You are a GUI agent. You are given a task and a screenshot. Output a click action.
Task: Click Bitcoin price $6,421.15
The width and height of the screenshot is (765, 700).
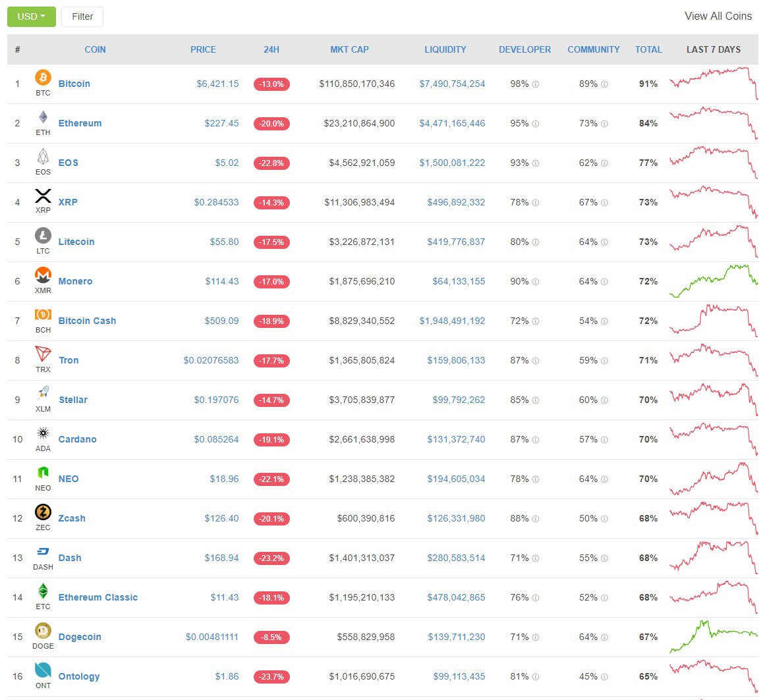[217, 84]
